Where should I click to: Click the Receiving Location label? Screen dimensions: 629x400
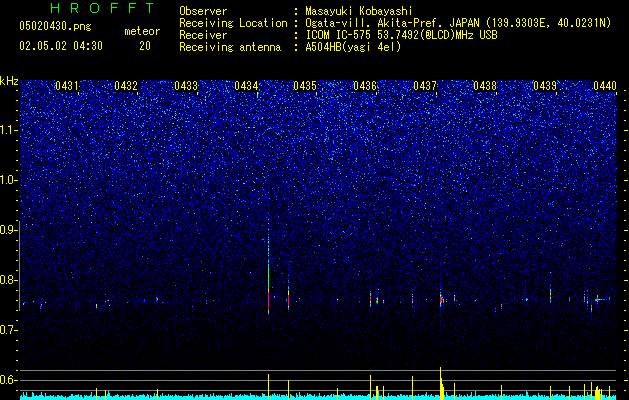tap(233, 23)
